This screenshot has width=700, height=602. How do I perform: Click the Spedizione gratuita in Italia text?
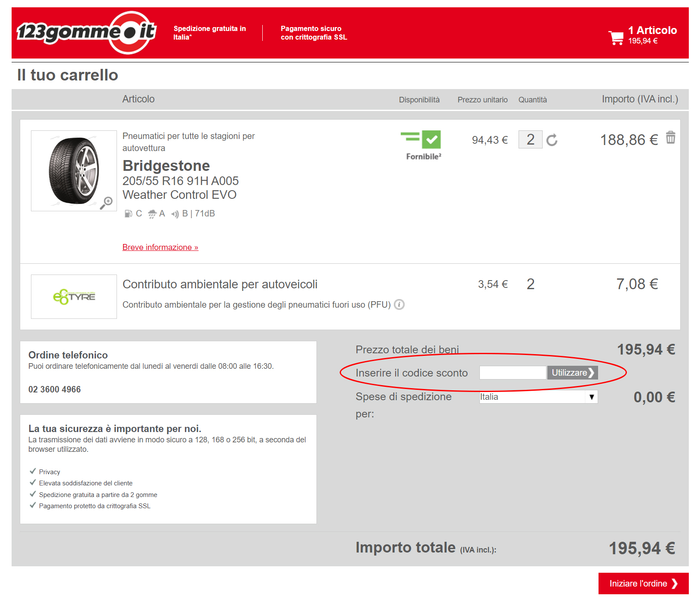pyautogui.click(x=210, y=33)
